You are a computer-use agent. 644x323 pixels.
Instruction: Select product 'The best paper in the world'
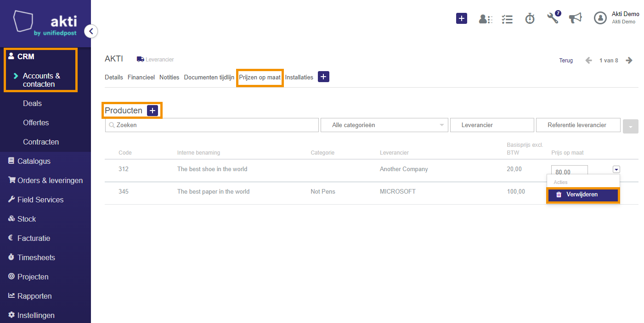coord(213,192)
